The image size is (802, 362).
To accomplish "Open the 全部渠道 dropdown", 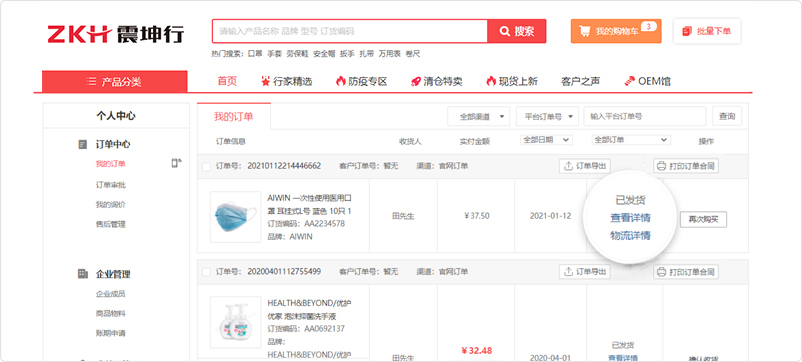I will [479, 117].
